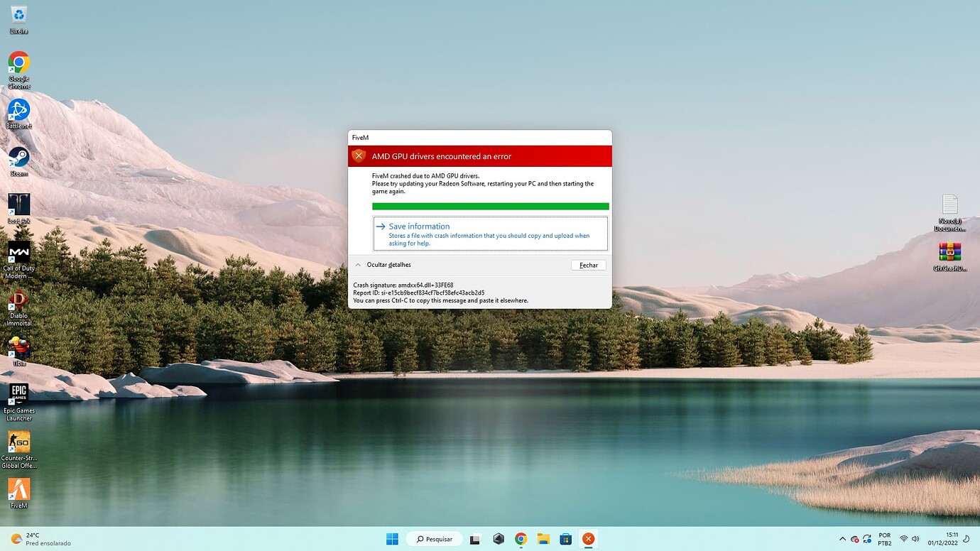Click the cloud sync error tray icon

855,539
